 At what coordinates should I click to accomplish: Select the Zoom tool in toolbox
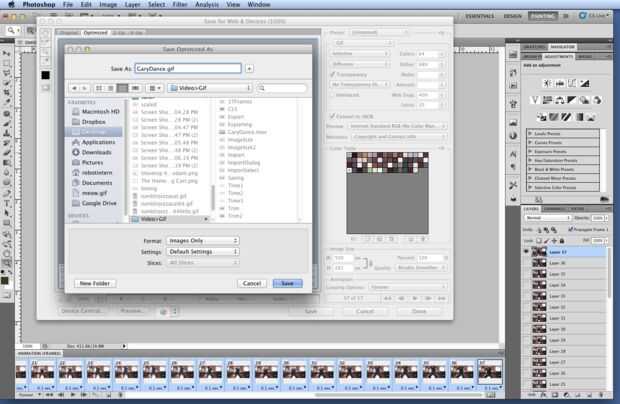click(7, 264)
